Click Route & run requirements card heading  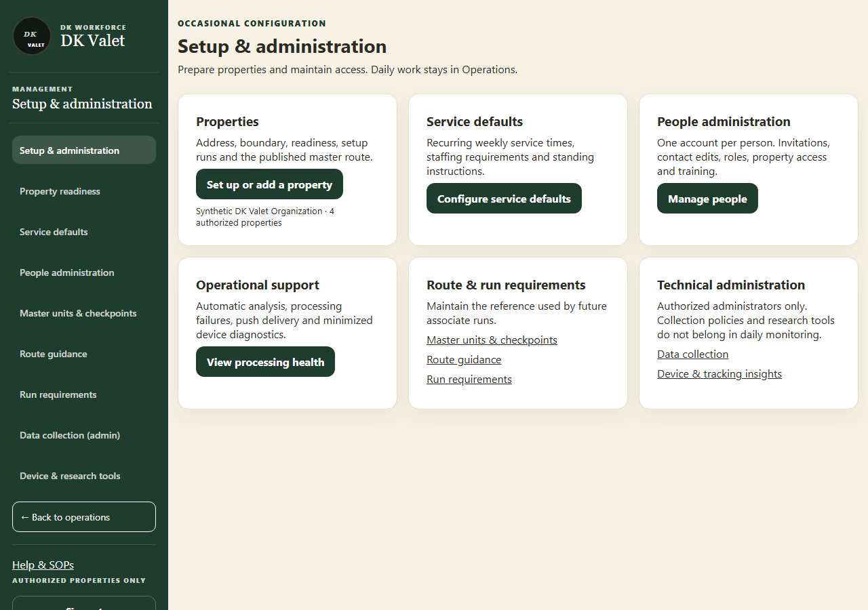pos(506,285)
